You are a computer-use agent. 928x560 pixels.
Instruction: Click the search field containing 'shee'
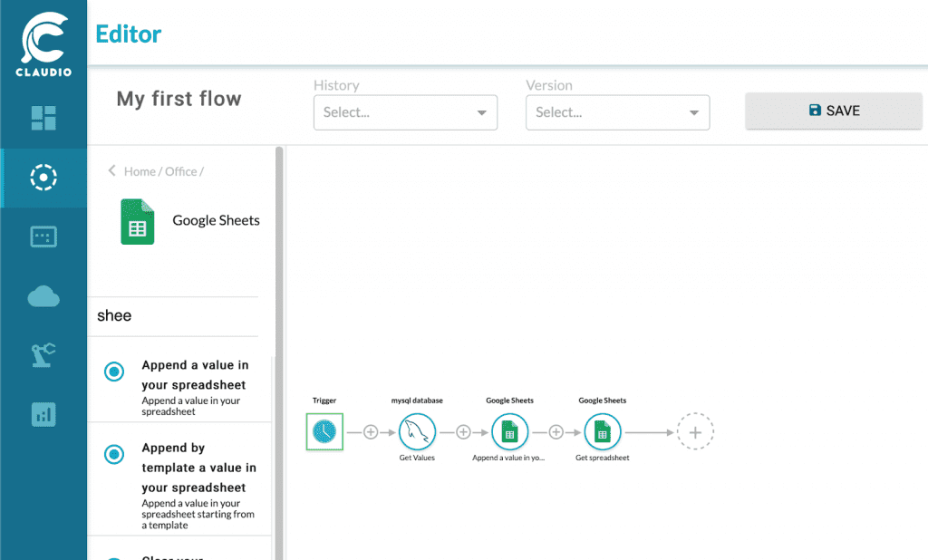pyautogui.click(x=173, y=316)
